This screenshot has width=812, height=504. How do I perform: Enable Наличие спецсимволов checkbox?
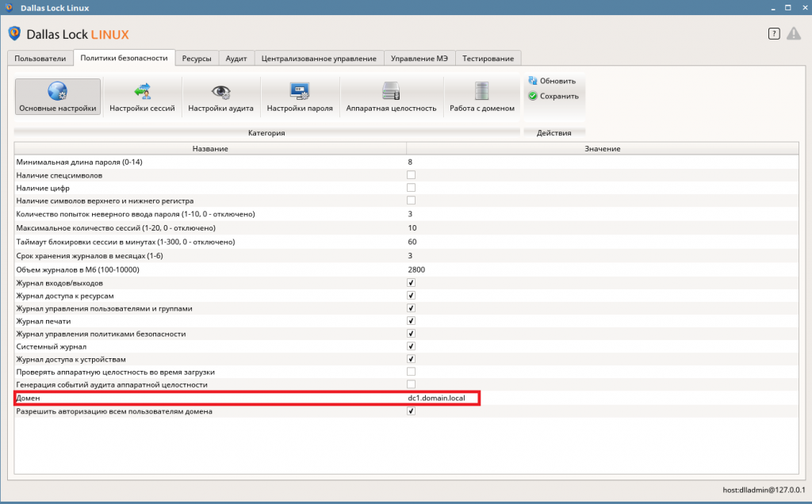pos(412,175)
